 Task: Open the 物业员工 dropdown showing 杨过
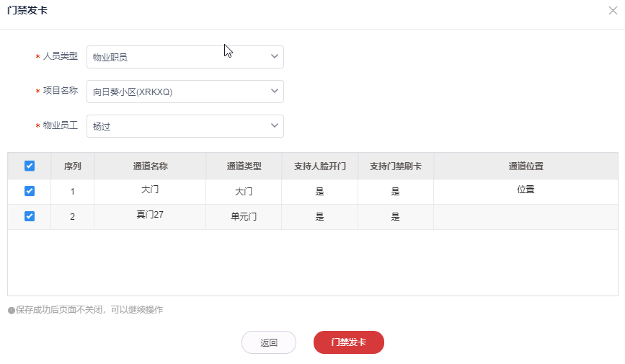[x=185, y=126]
